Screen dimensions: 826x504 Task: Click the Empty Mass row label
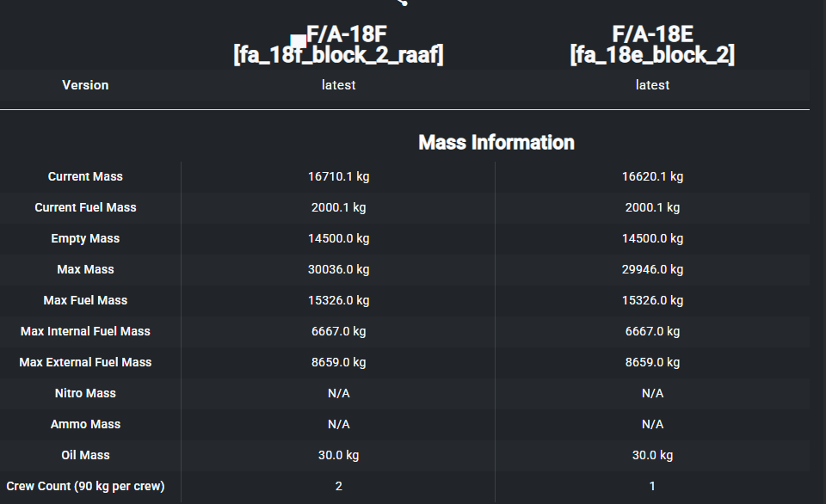point(85,238)
